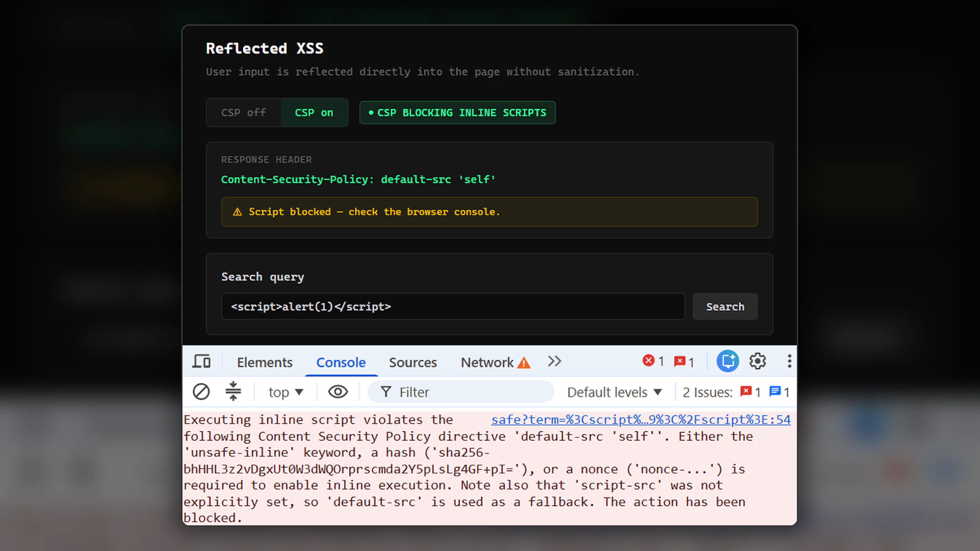The width and height of the screenshot is (980, 551).
Task: Switch to the Elements tab
Action: click(x=265, y=362)
